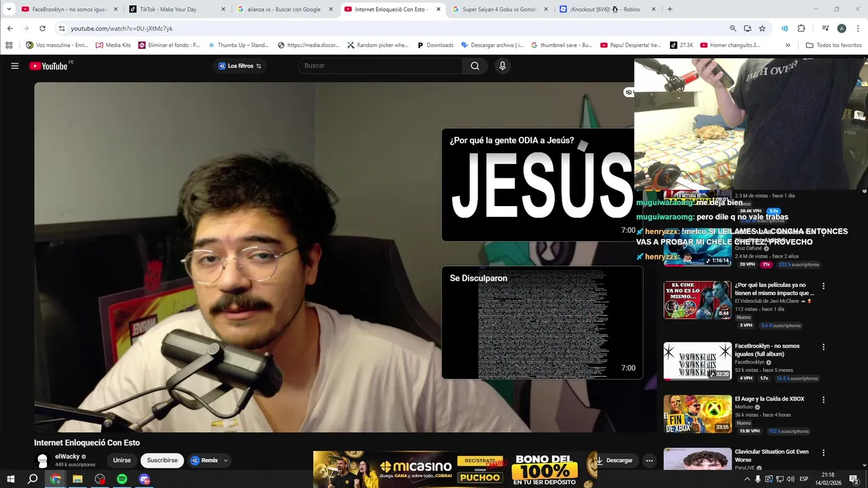
Task: Open Windows taskbar search
Action: (33, 479)
